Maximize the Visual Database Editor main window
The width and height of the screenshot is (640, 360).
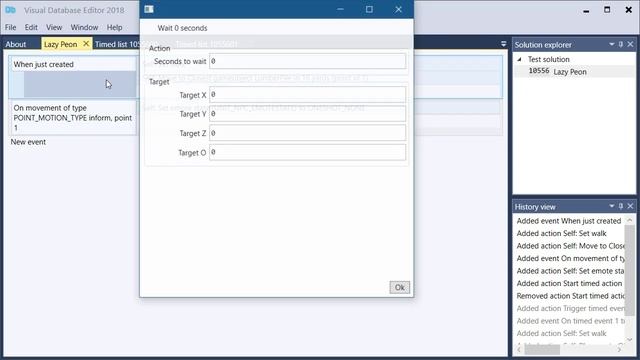[607, 10]
